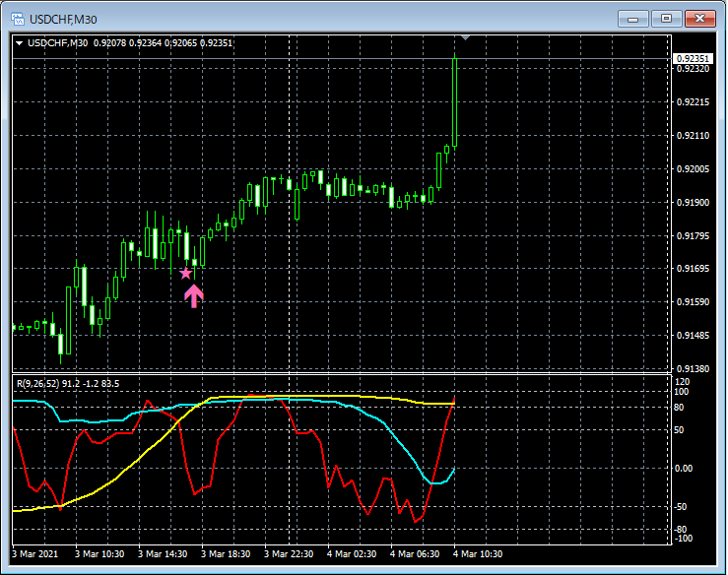Screen dimensions: 728x575
Task: Click the USDCHF,M30 chart window icon
Action: pyautogui.click(x=18, y=19)
